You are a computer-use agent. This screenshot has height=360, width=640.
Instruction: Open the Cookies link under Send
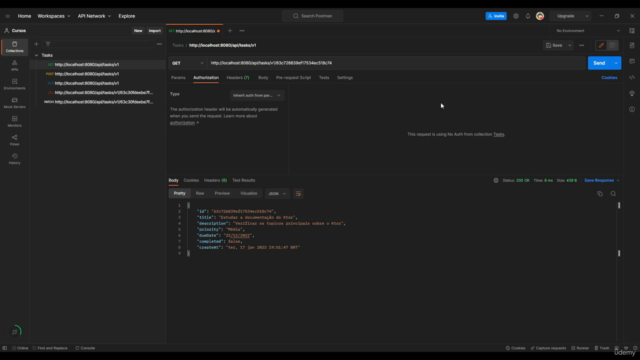coord(609,78)
